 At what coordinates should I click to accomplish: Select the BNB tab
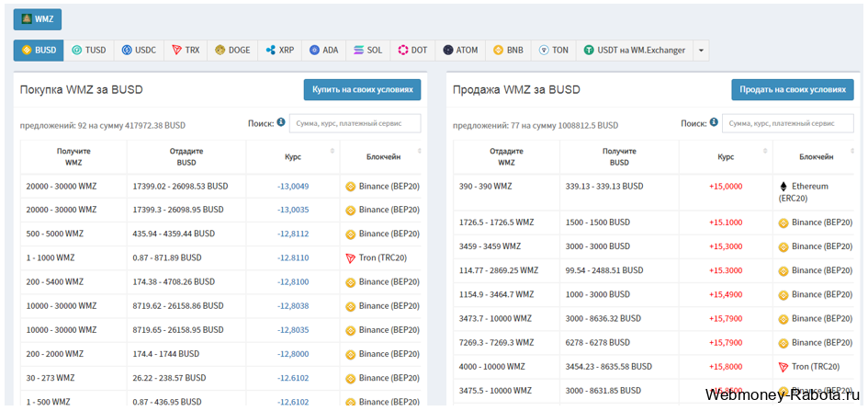point(508,50)
